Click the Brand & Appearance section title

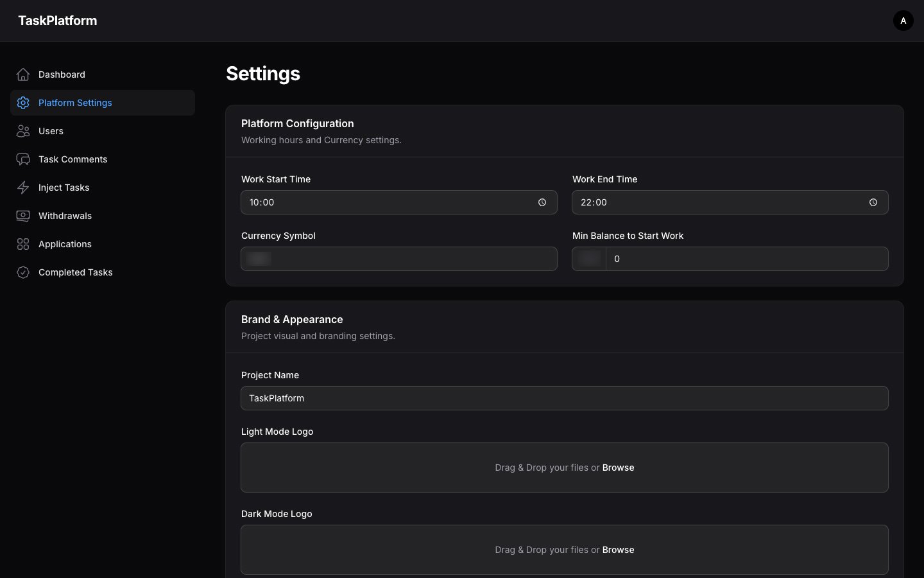click(292, 319)
